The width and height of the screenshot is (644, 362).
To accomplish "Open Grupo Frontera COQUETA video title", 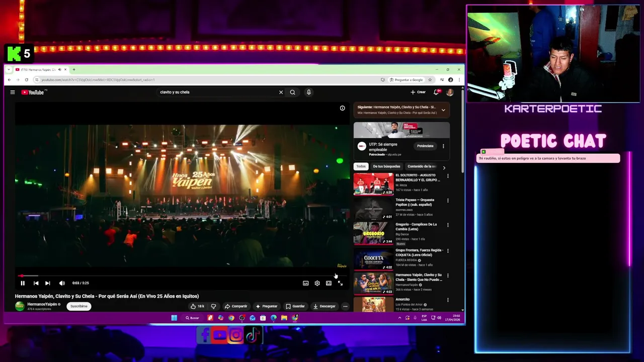I will tap(419, 252).
